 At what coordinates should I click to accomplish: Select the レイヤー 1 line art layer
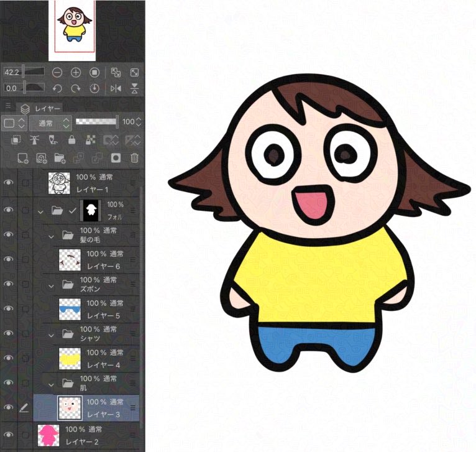tap(86, 183)
